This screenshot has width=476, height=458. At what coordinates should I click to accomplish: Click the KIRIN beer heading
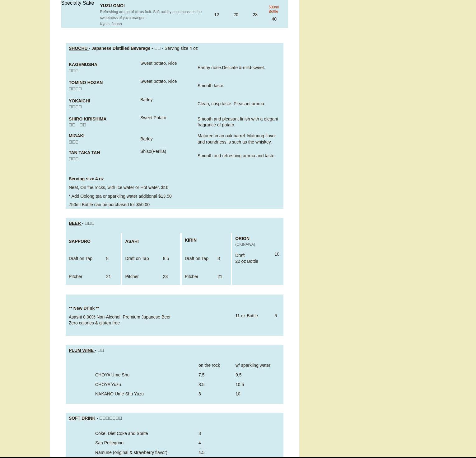click(191, 240)
